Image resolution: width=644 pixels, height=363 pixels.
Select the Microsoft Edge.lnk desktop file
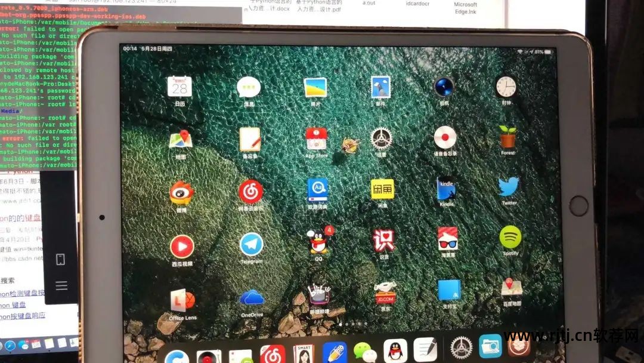[465, 8]
